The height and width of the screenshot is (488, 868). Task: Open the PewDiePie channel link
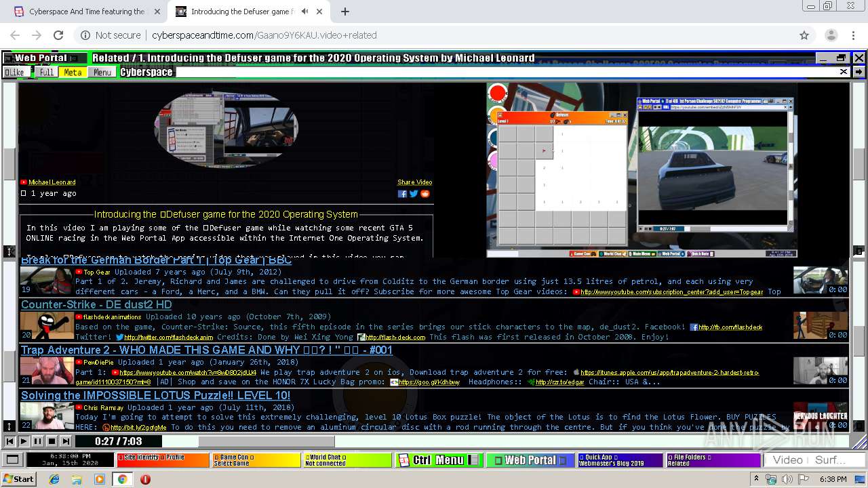[x=98, y=363]
